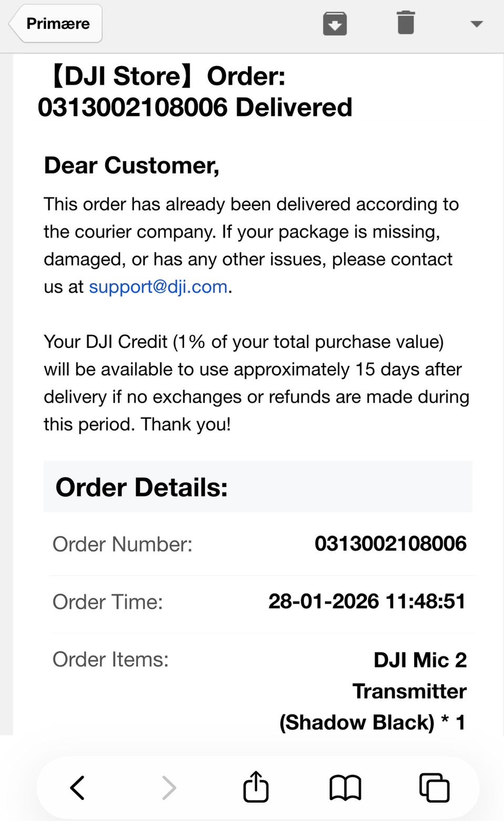The image size is (504, 821).
Task: Open the support@dji.com email link
Action: click(158, 287)
